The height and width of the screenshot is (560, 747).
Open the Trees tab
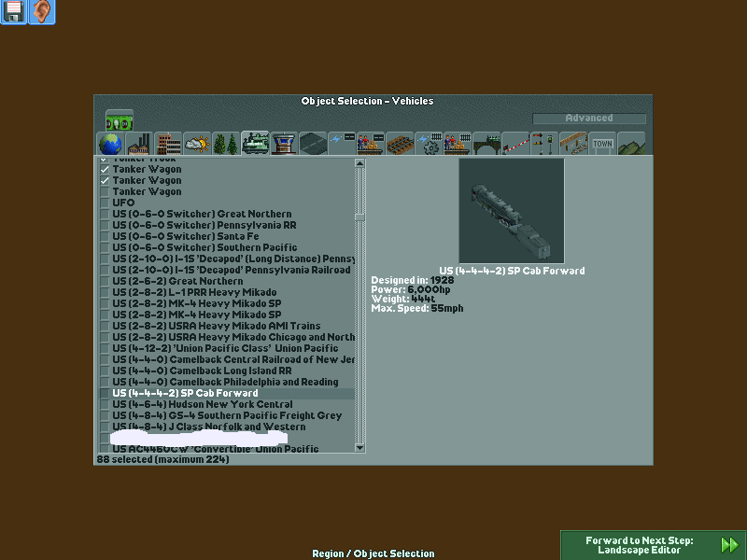tap(226, 144)
